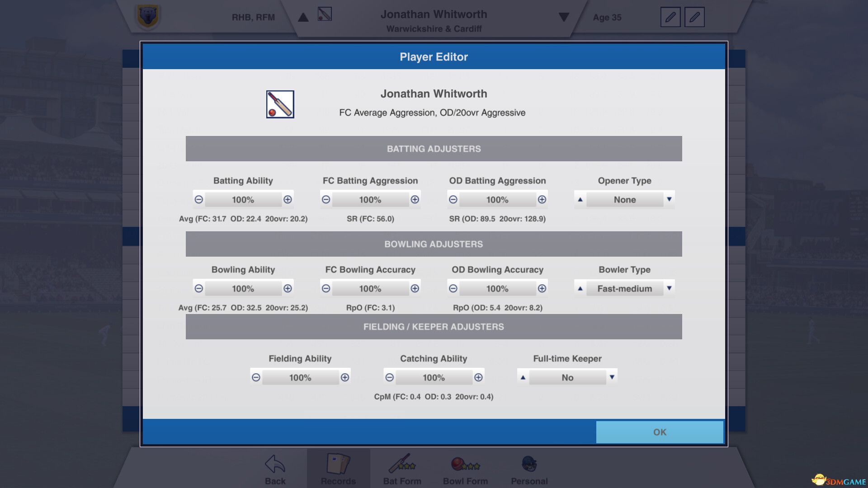Increase OD Bowling Accuracy percentage
Viewport: 868px width, 488px height.
pos(542,288)
